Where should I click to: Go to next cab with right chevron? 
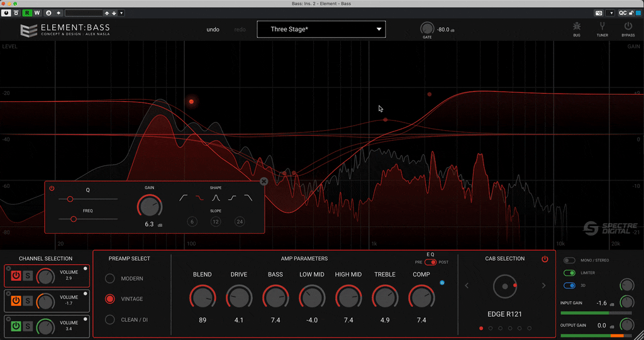(x=544, y=285)
